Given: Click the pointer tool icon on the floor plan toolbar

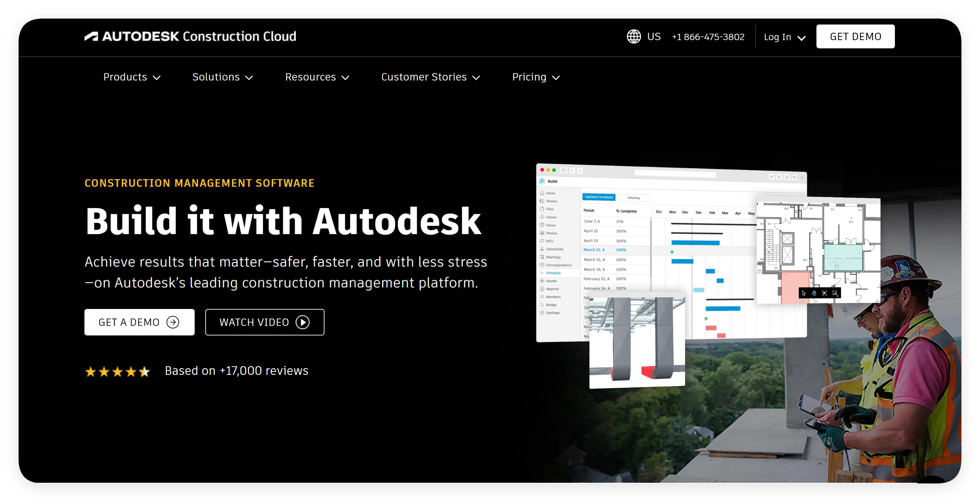Looking at the screenshot, I should [x=804, y=293].
